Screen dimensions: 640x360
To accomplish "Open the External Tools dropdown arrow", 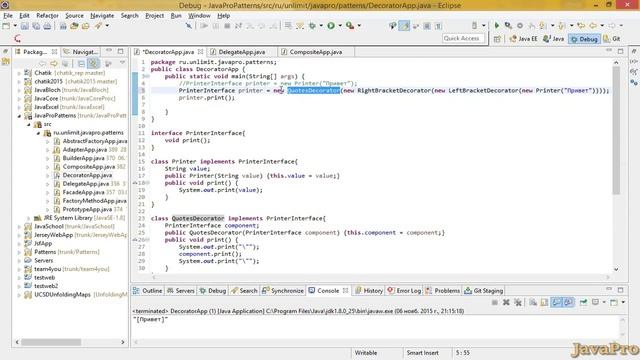I will coord(359,26).
